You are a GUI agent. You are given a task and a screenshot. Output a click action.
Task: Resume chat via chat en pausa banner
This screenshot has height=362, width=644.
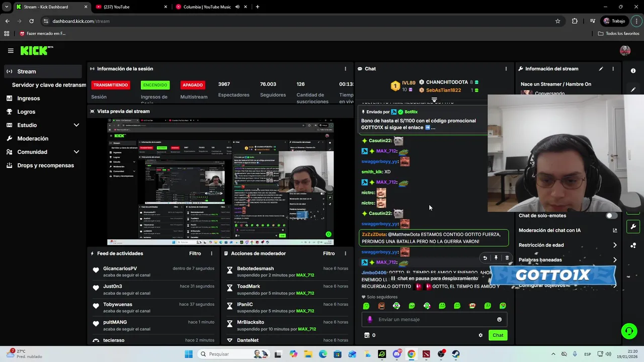[x=434, y=278]
